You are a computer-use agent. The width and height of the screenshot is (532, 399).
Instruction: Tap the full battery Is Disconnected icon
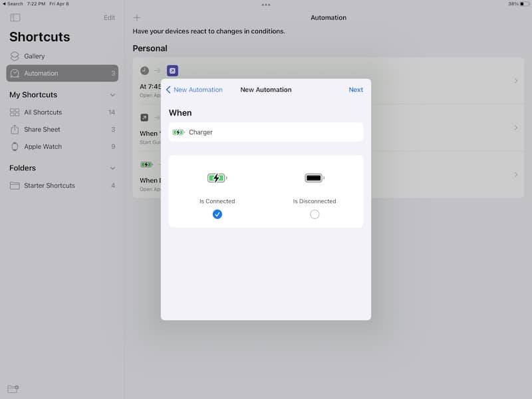coord(315,178)
